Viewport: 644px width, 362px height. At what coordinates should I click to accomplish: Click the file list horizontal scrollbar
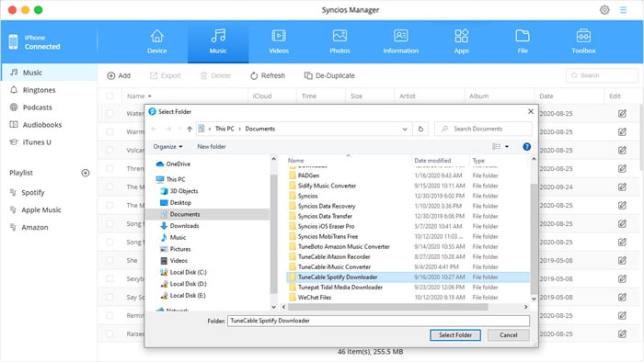(x=387, y=307)
